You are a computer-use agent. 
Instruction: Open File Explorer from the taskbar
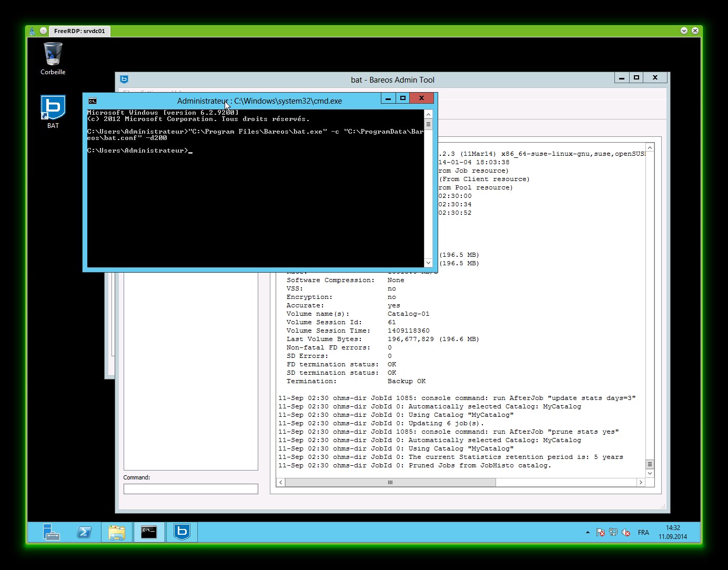click(117, 532)
